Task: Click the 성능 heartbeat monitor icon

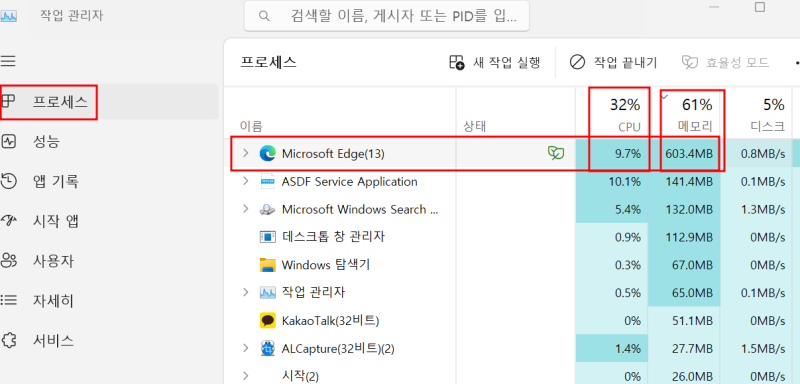Action: coord(9,141)
